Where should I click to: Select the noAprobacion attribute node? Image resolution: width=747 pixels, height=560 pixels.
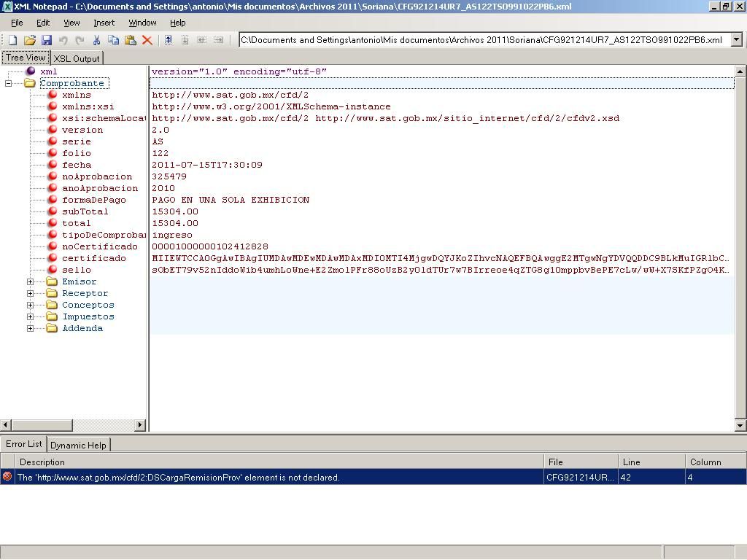point(97,176)
